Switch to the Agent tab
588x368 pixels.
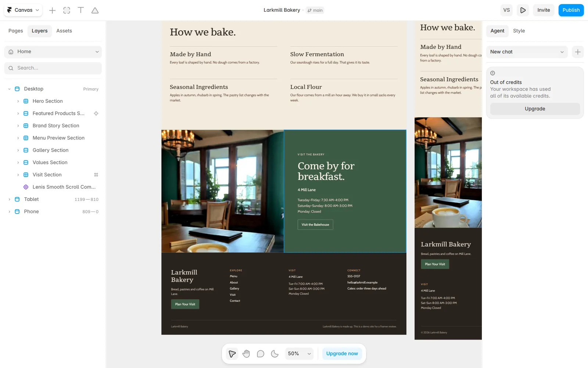tap(497, 31)
